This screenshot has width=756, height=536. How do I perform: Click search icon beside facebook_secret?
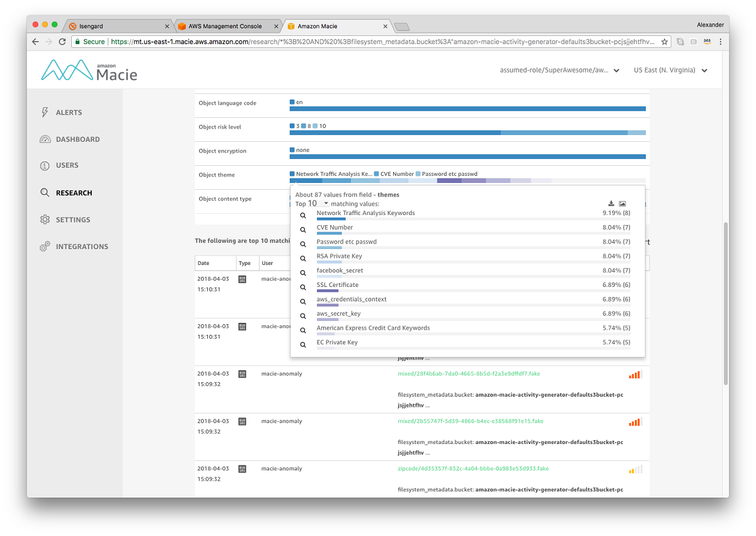[x=303, y=273]
